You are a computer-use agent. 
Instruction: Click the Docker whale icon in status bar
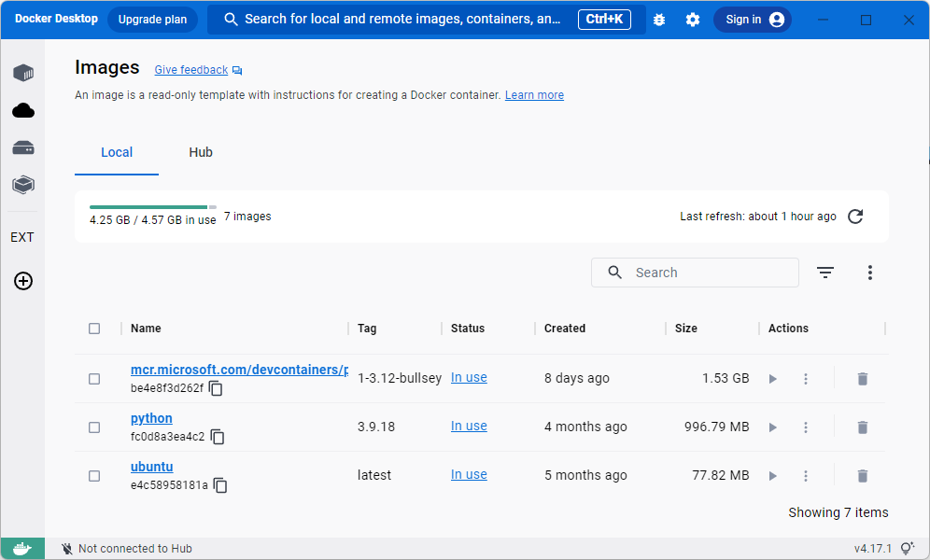coord(22,549)
